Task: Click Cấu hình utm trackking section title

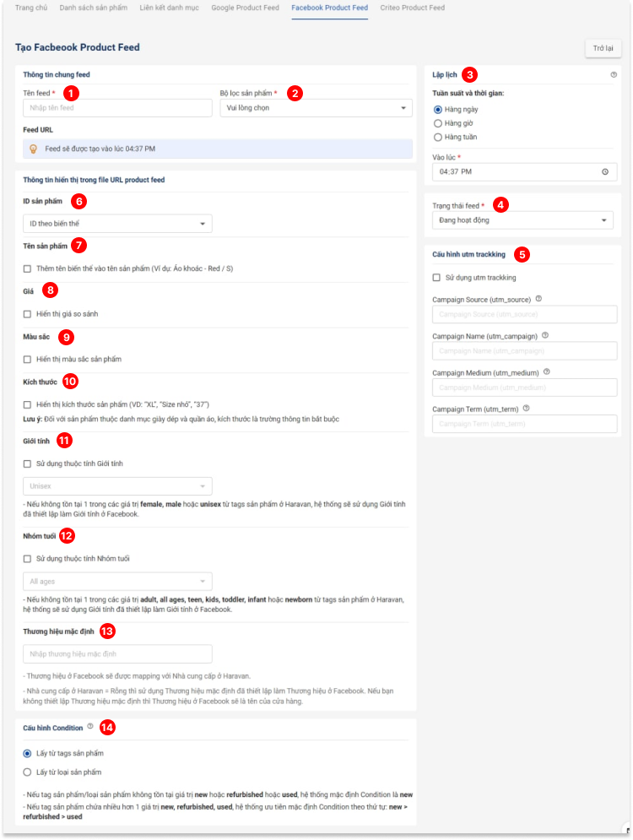Action: point(468,254)
